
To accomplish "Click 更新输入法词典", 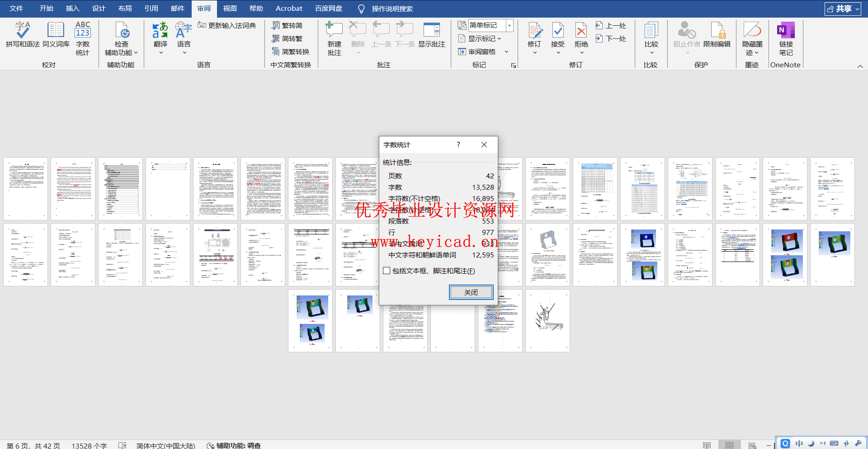I will [x=226, y=25].
